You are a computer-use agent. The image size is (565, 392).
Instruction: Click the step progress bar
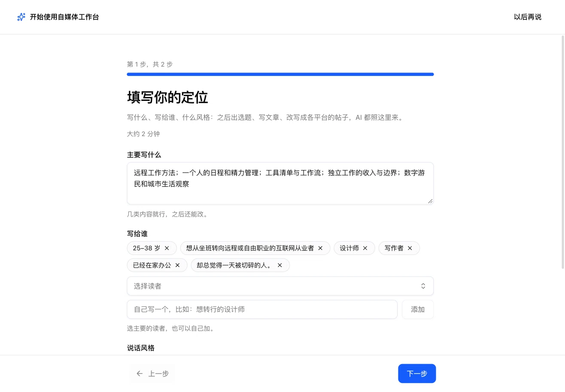point(280,74)
